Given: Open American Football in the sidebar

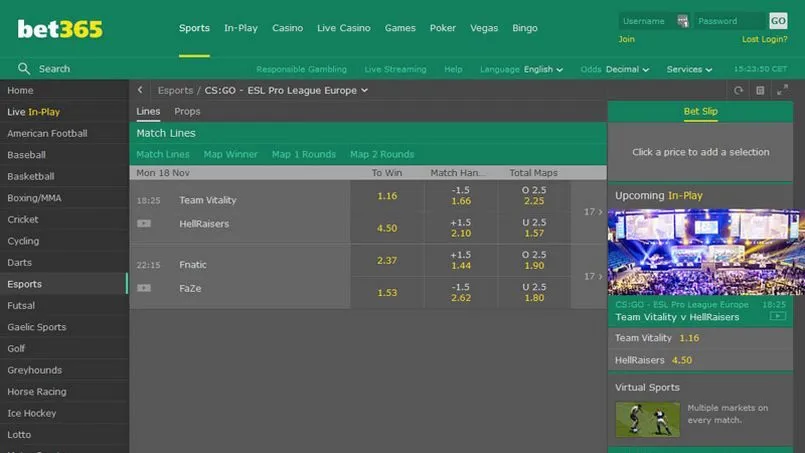Looking at the screenshot, I should 64,134.
